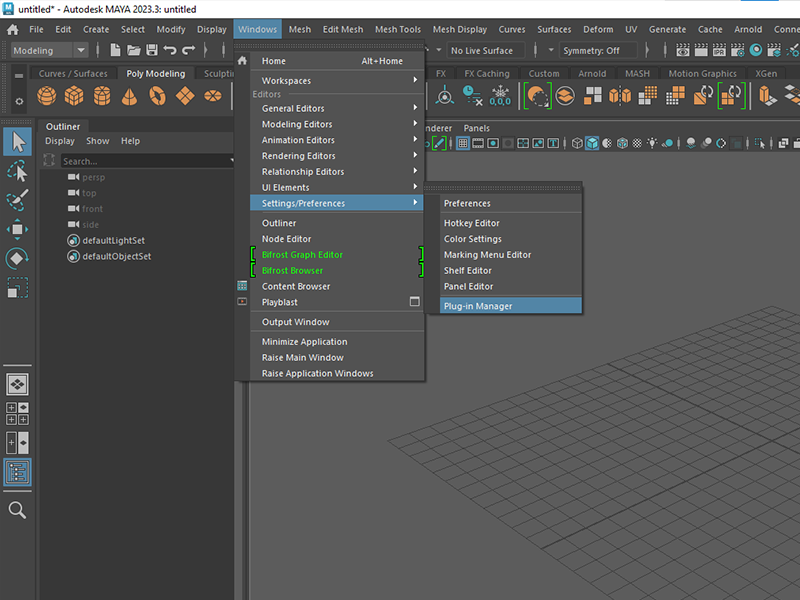Click the polygon sphere shelf icon

(x=46, y=95)
